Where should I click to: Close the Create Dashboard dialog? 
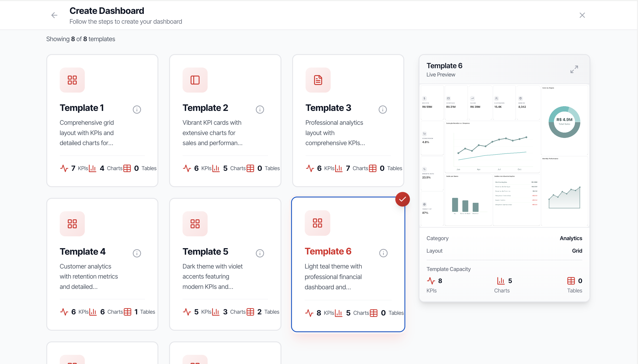[582, 15]
